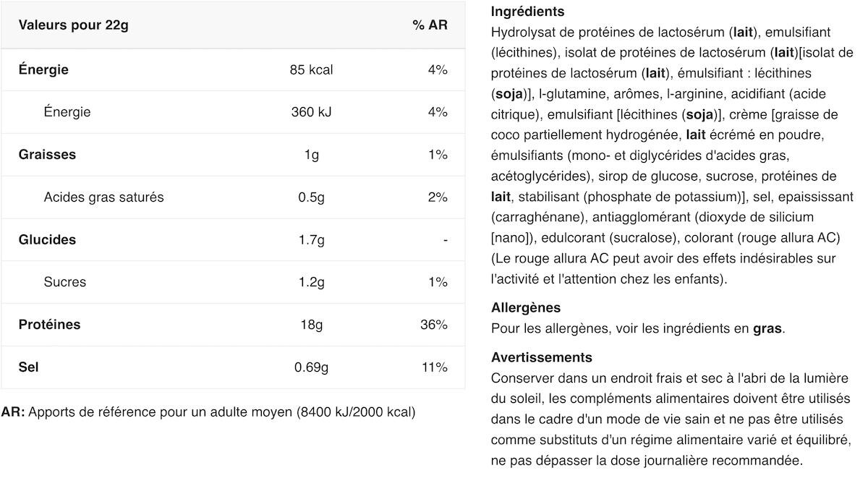Click the 'Ingrédients' heading
The width and height of the screenshot is (868, 481).
527,12
